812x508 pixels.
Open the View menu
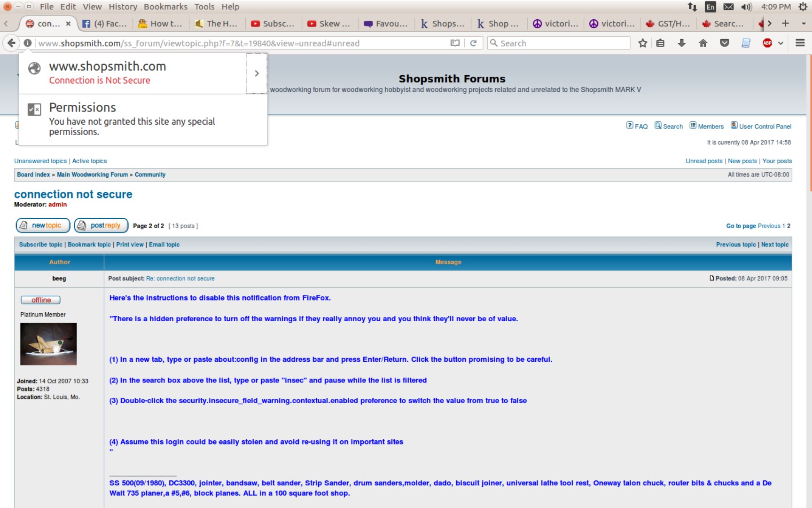tap(92, 7)
